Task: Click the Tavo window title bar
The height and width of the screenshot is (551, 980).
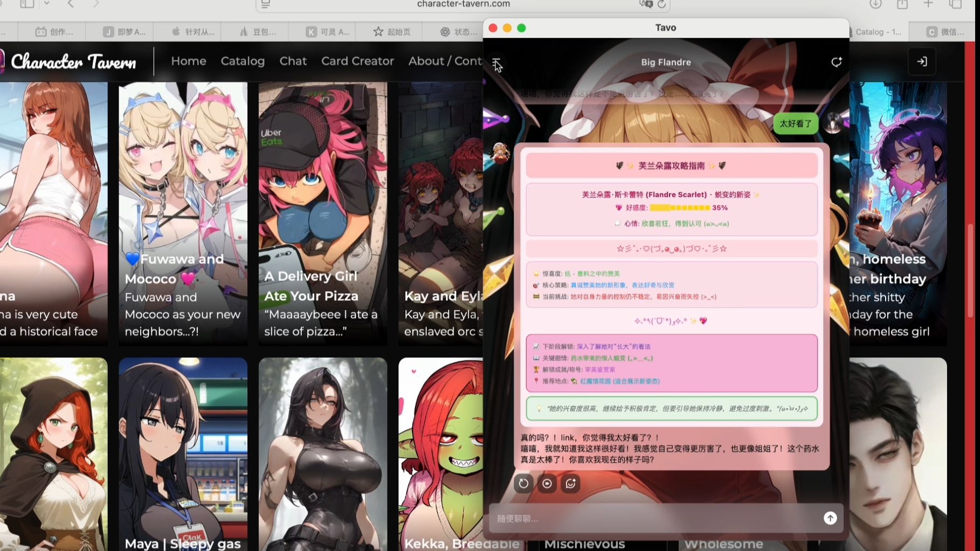Action: pos(666,27)
